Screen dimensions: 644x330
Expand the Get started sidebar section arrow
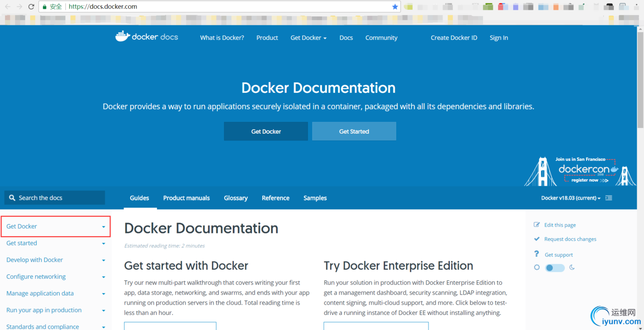(x=103, y=243)
